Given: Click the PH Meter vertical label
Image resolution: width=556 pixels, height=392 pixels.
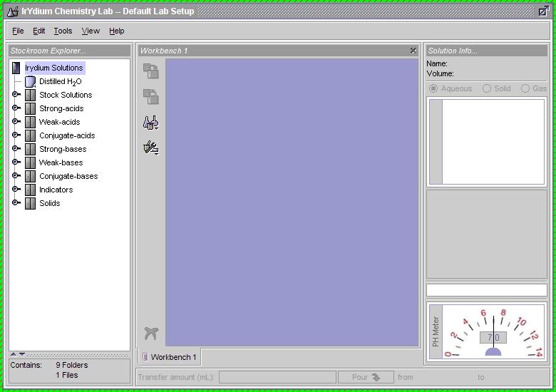Looking at the screenshot, I should (436, 331).
